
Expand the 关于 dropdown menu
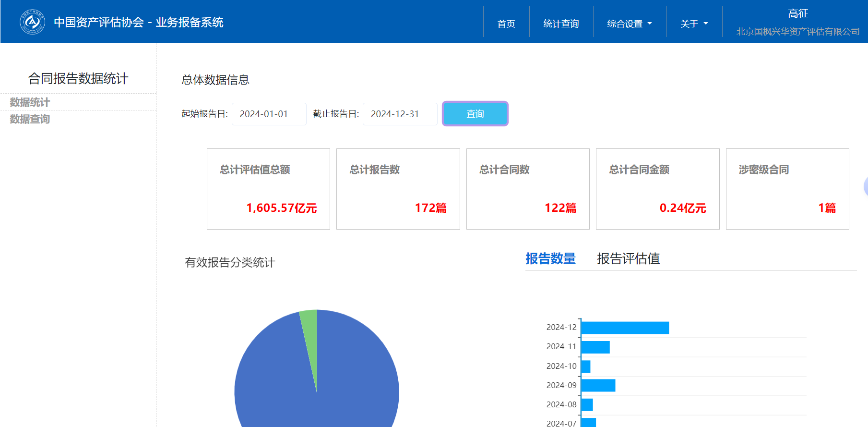click(694, 24)
